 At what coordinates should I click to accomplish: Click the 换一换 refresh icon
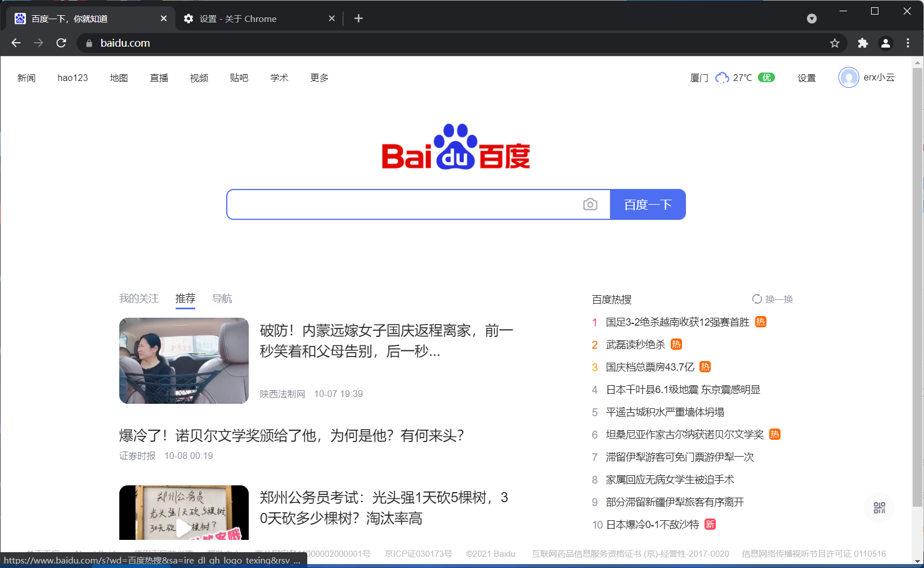click(x=757, y=299)
